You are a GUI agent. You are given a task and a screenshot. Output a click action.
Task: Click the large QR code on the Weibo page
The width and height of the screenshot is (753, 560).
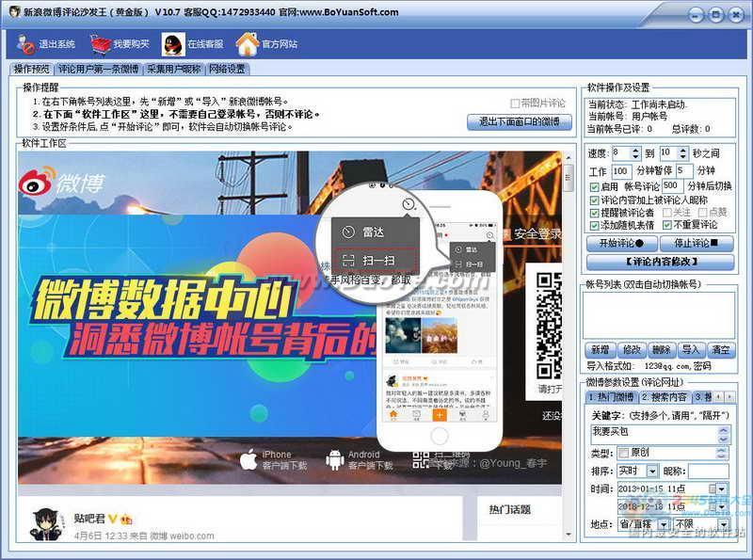point(549,326)
